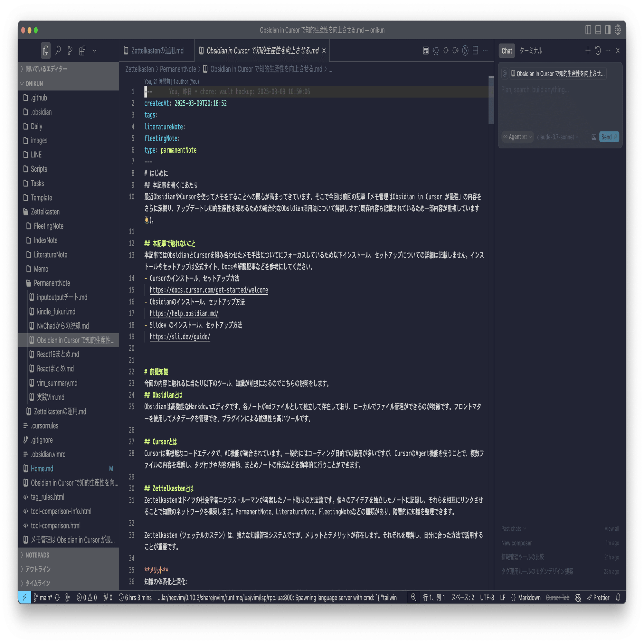Open the FleetingNote folder
The height and width of the screenshot is (644, 644).
[68, 226]
